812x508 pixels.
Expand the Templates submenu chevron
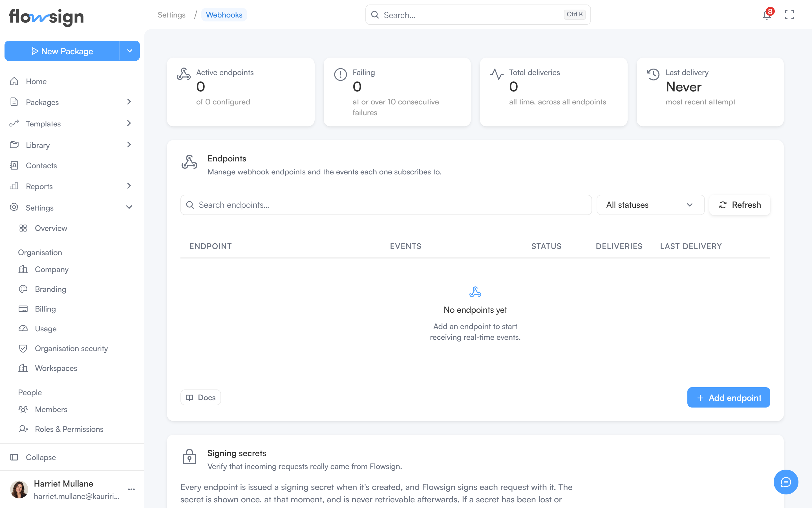pos(129,123)
